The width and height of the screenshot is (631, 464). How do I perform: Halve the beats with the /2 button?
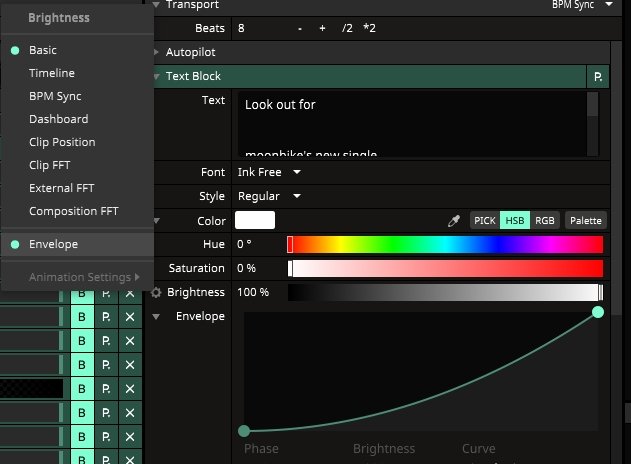point(347,28)
